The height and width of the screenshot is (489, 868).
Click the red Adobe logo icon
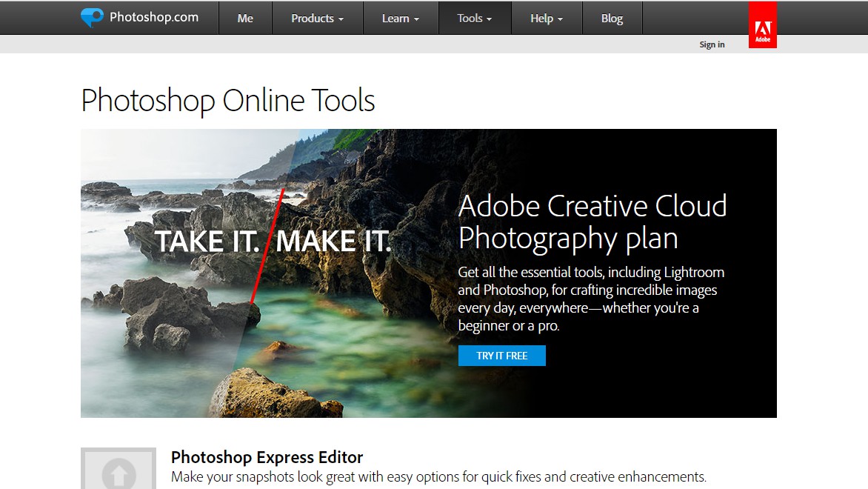(763, 24)
